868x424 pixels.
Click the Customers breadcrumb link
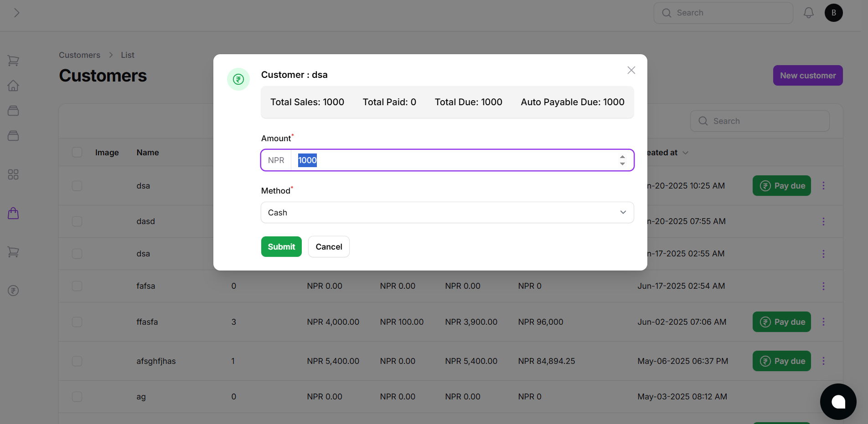pyautogui.click(x=79, y=55)
